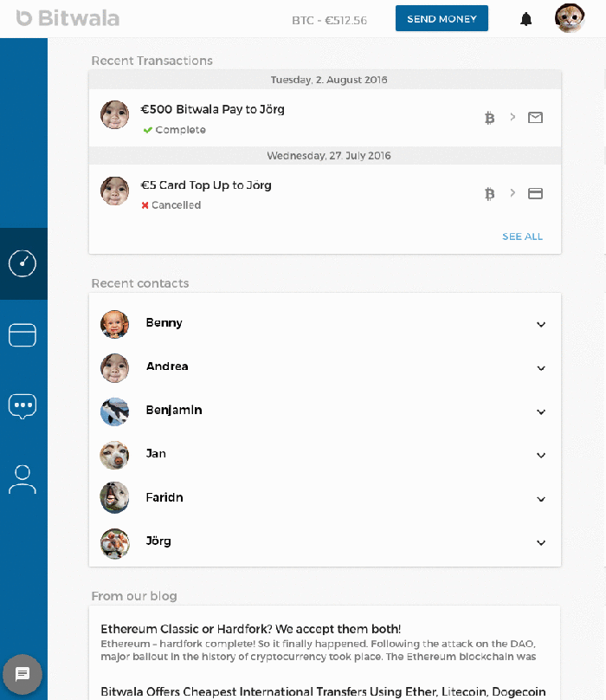Click the Wednesday, 27. July 2016 date header
Screen dimensions: 606x700
(x=329, y=156)
